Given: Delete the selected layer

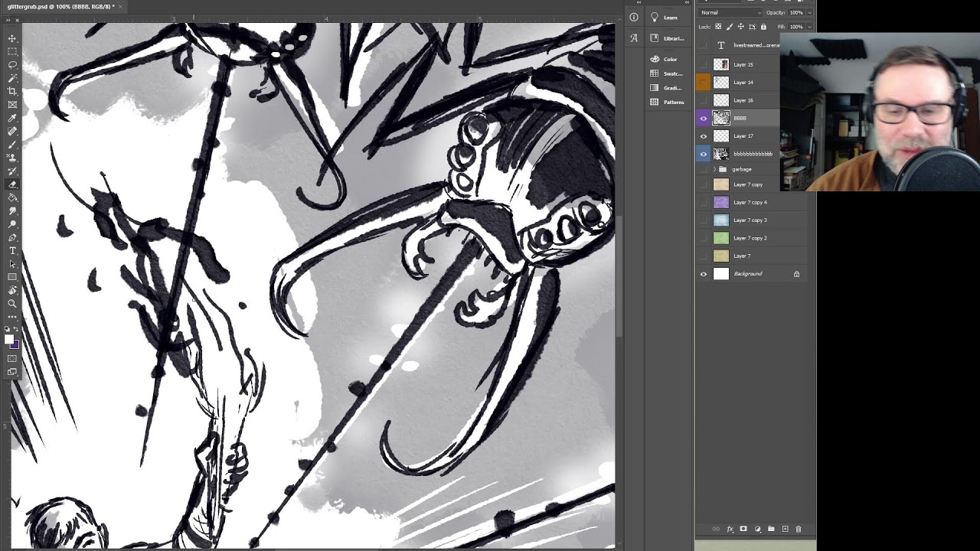Looking at the screenshot, I should pos(798,529).
